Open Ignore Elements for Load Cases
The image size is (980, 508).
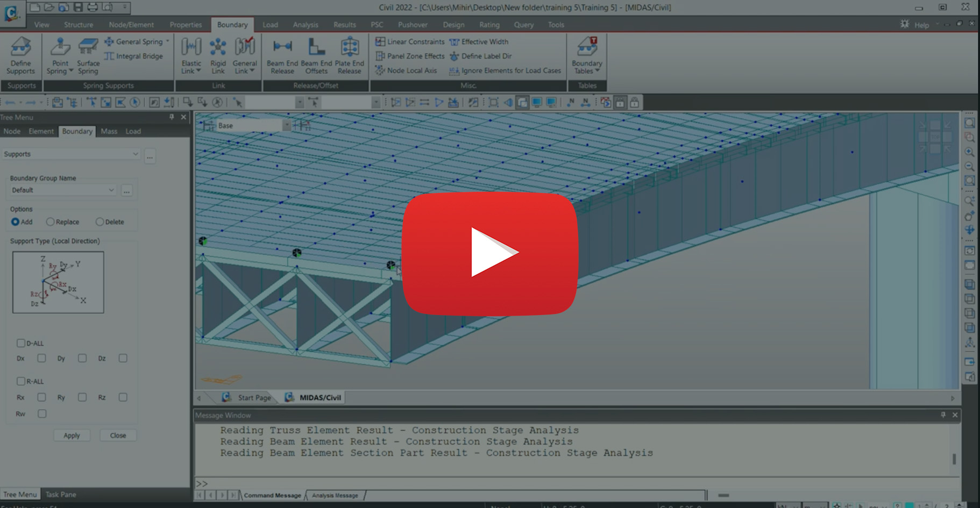pos(505,70)
